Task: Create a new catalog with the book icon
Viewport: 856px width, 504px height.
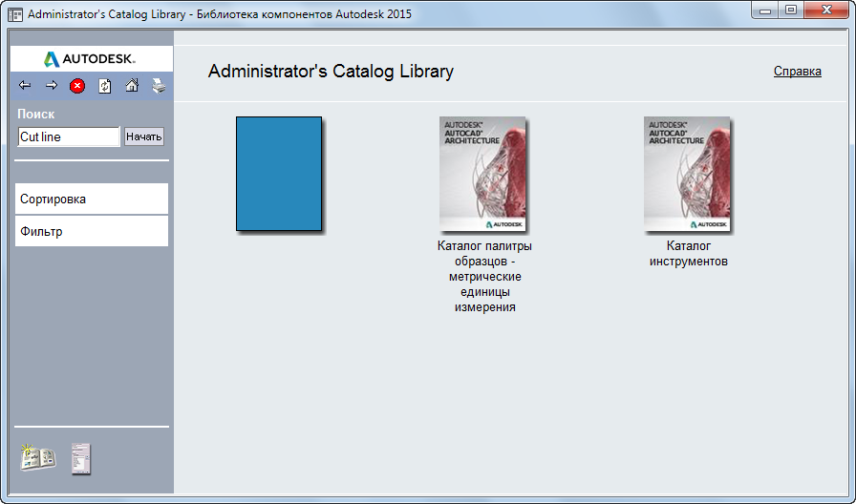Action: click(37, 457)
